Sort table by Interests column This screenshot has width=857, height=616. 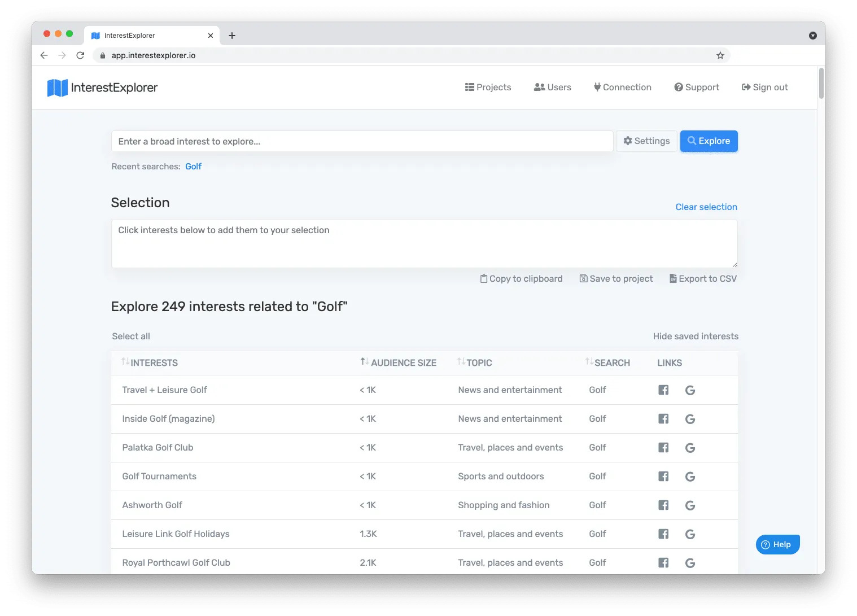coord(150,362)
